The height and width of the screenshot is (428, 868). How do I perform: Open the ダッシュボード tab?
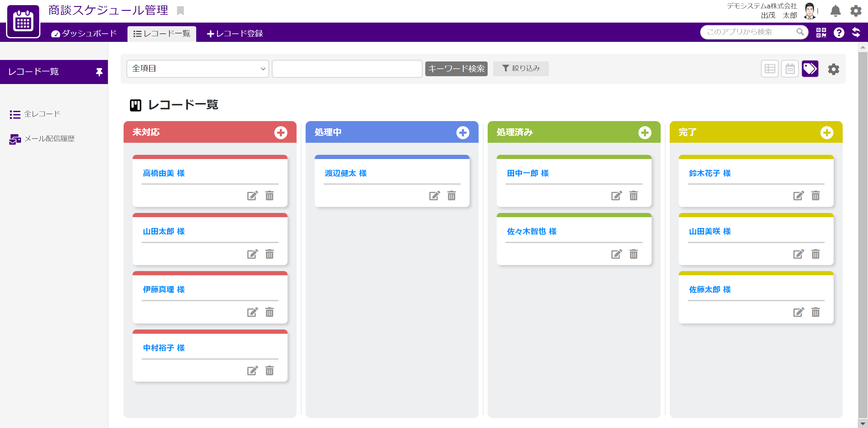[x=84, y=33]
